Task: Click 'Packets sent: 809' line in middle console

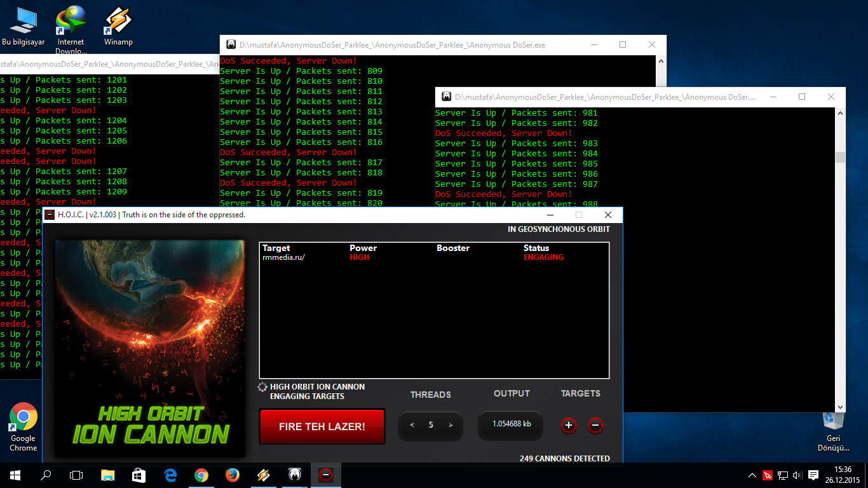Action: pos(301,71)
